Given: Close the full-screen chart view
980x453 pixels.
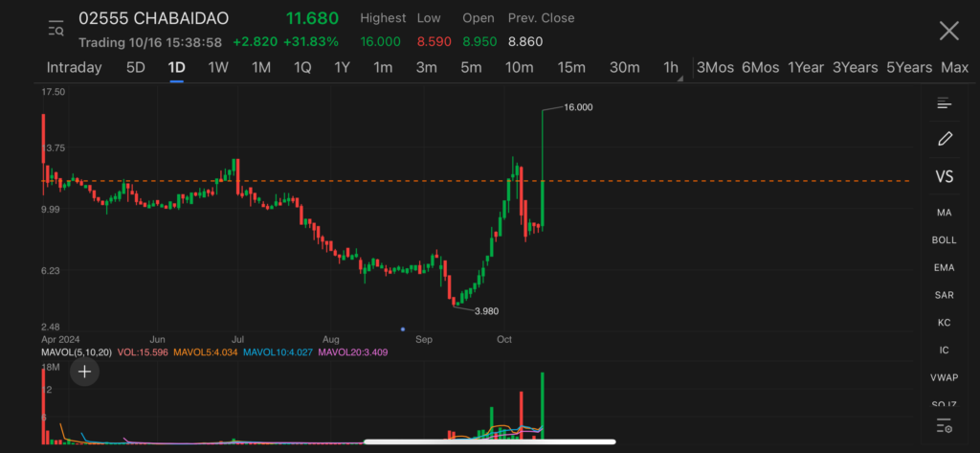Looking at the screenshot, I should (948, 31).
